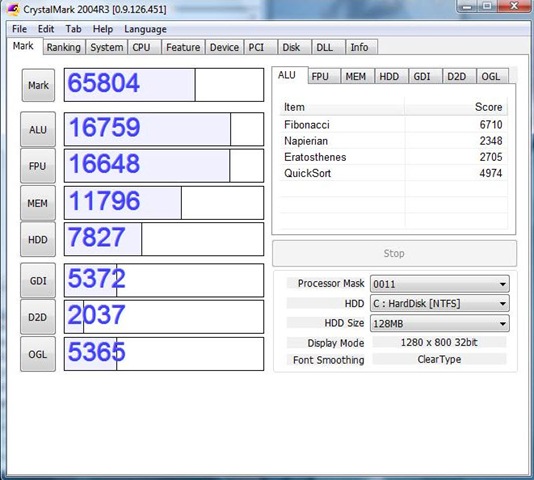
Task: Select the OGL results sub-tab
Action: pyautogui.click(x=493, y=76)
